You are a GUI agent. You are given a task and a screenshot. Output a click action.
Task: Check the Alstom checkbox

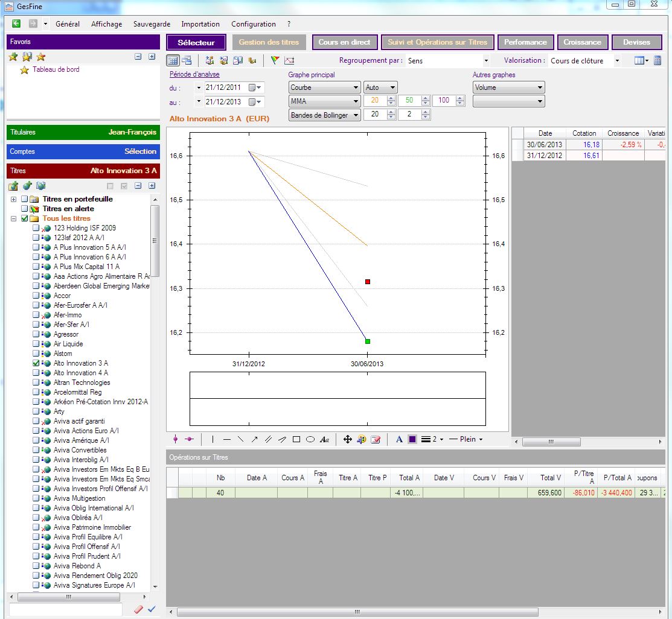[x=36, y=354]
